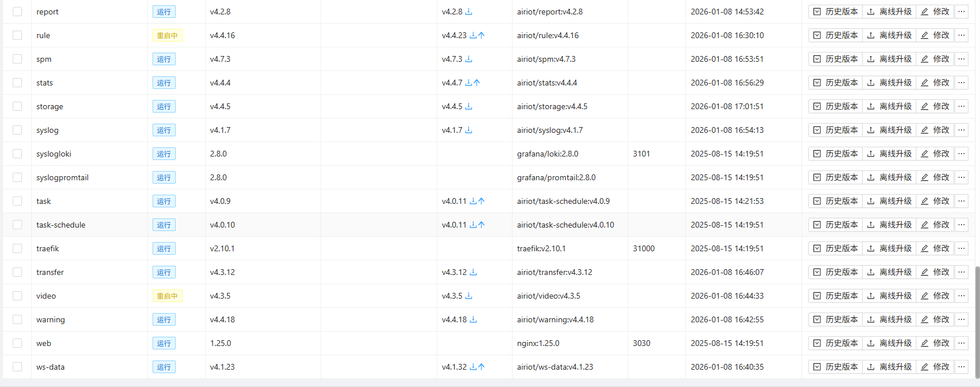980x387 pixels.
Task: Open 历史版本 for the task row
Action: [836, 201]
